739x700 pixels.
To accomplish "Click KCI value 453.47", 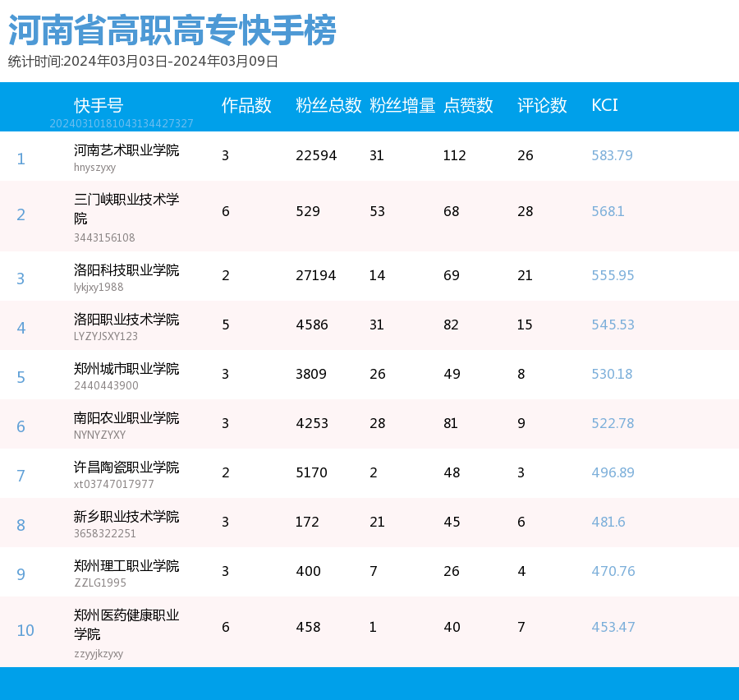I will pos(613,627).
